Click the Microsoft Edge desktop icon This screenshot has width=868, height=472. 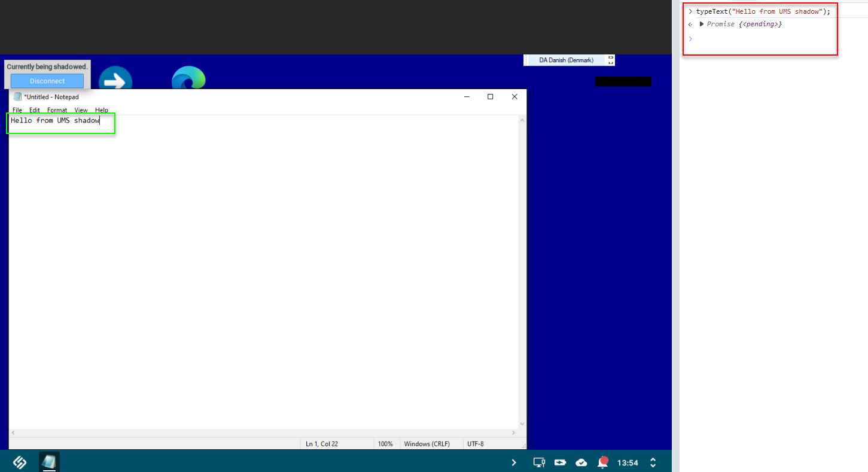pyautogui.click(x=188, y=78)
